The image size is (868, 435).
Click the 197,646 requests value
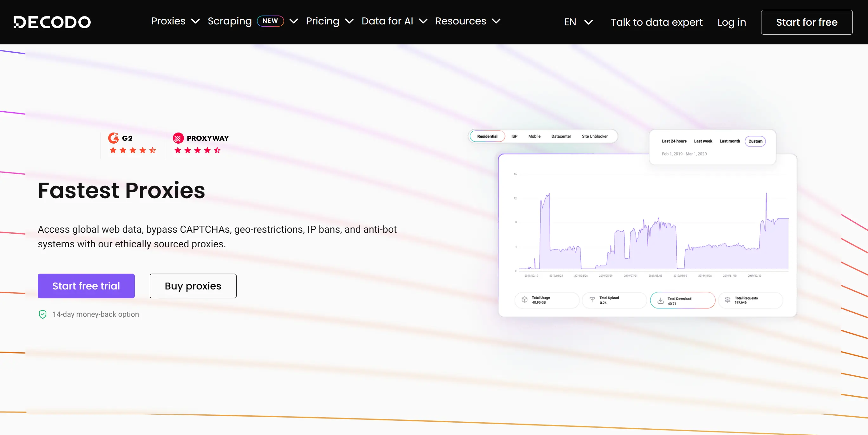point(740,302)
